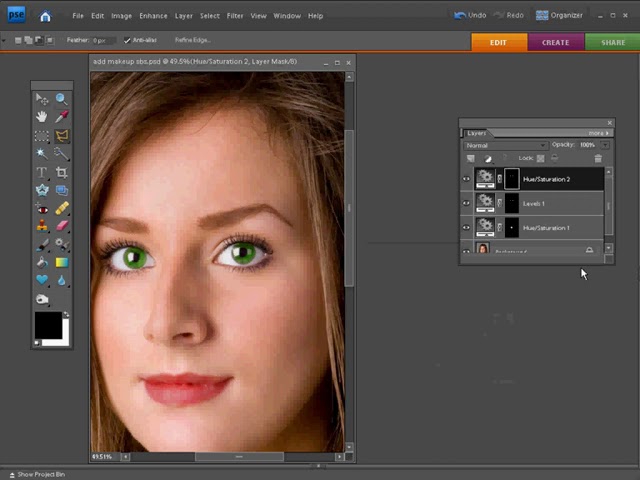Viewport: 640px width, 480px height.
Task: Click the Undo button
Action: [470, 16]
